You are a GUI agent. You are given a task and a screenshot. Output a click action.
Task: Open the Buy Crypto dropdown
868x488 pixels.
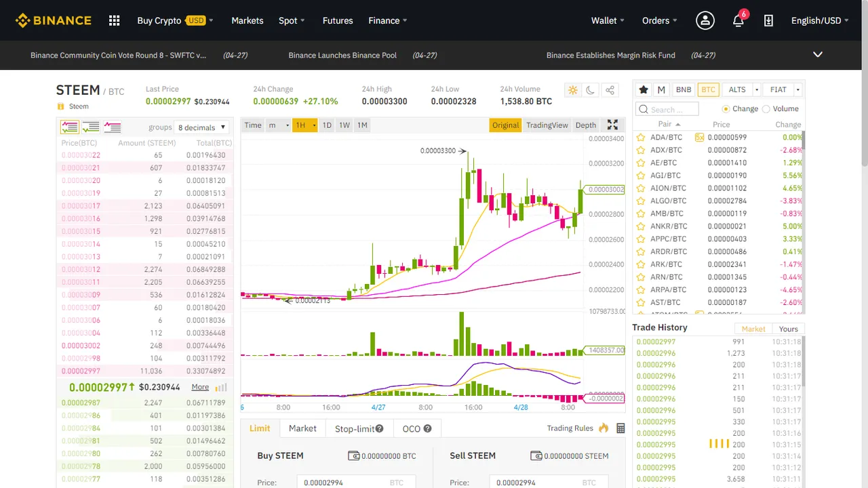pyautogui.click(x=175, y=20)
